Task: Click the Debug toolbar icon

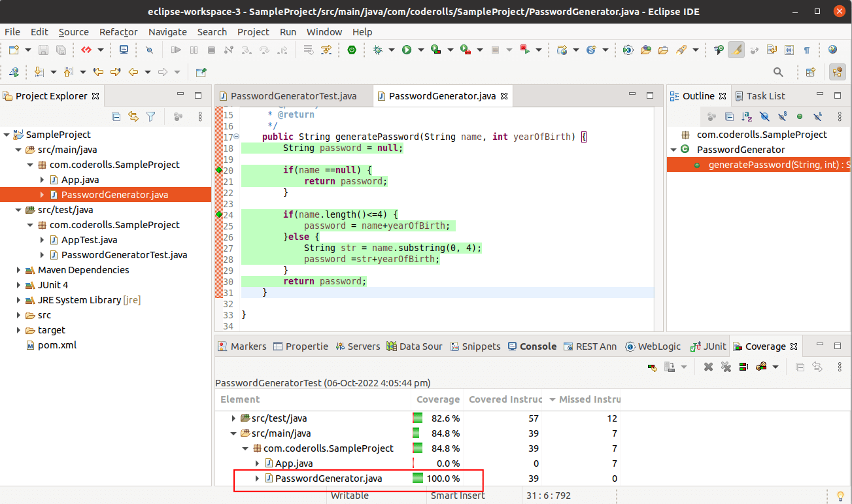Action: coord(377,50)
